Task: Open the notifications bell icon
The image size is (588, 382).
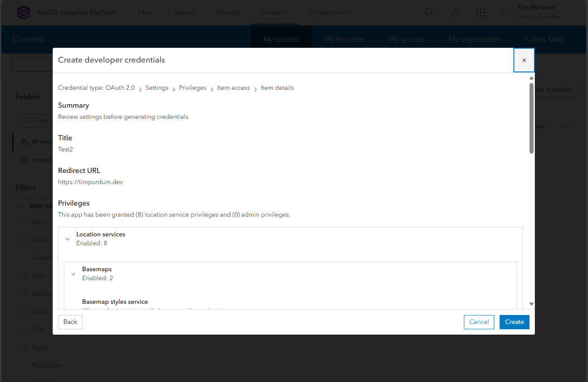Action: coord(455,13)
